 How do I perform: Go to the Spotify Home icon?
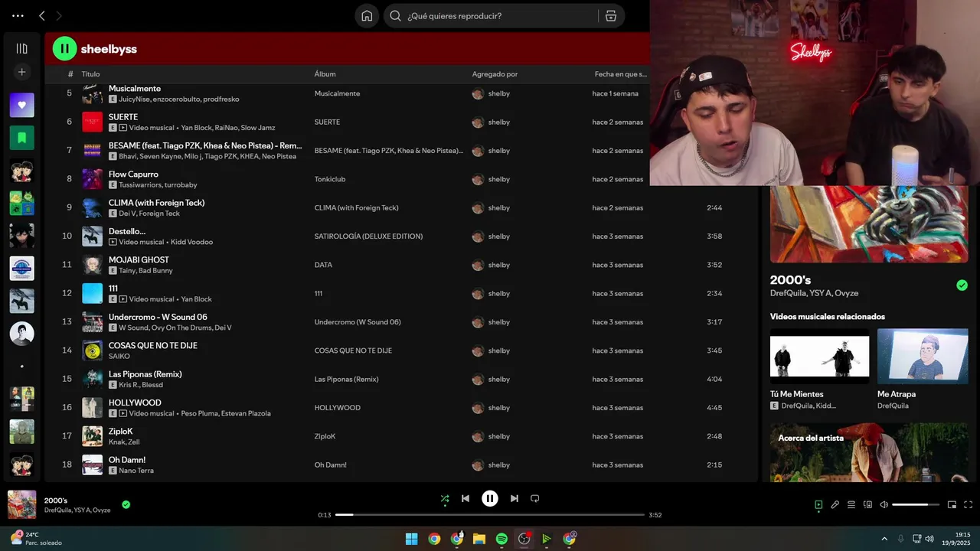[367, 16]
